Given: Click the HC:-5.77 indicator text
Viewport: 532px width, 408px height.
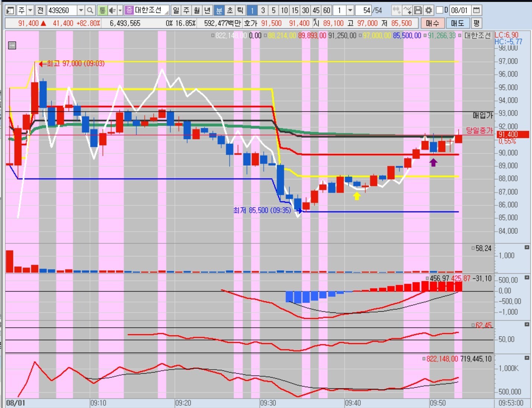Looking at the screenshot, I should (508, 42).
